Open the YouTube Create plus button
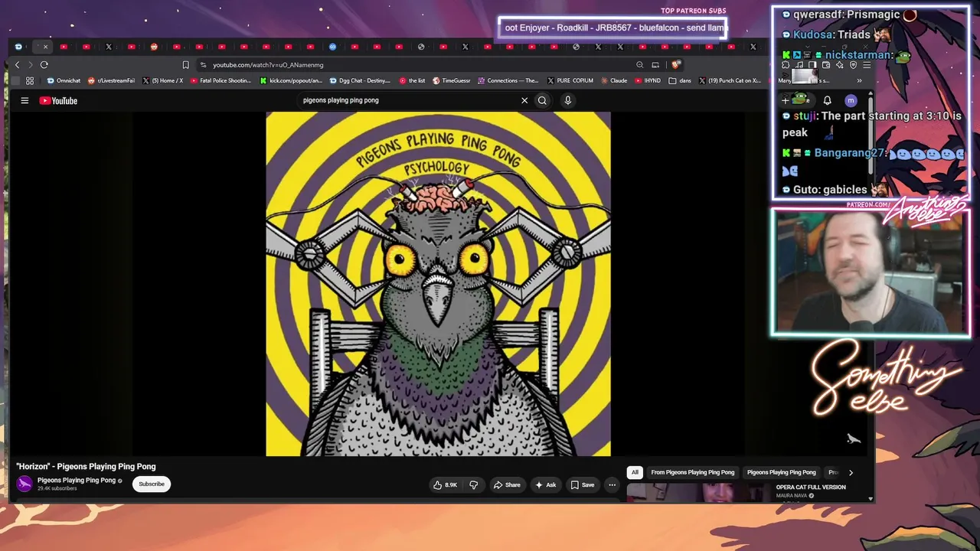The width and height of the screenshot is (980, 551). point(795,100)
